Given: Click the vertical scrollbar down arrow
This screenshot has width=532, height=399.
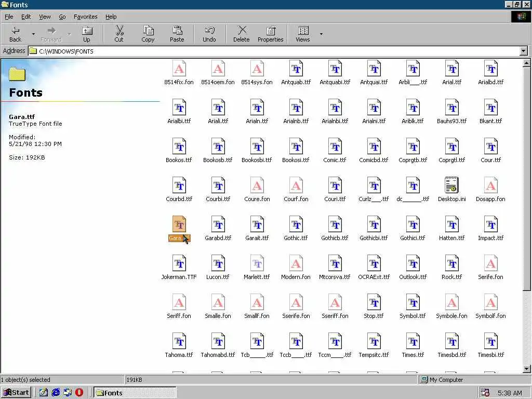Looking at the screenshot, I should click(x=527, y=369).
